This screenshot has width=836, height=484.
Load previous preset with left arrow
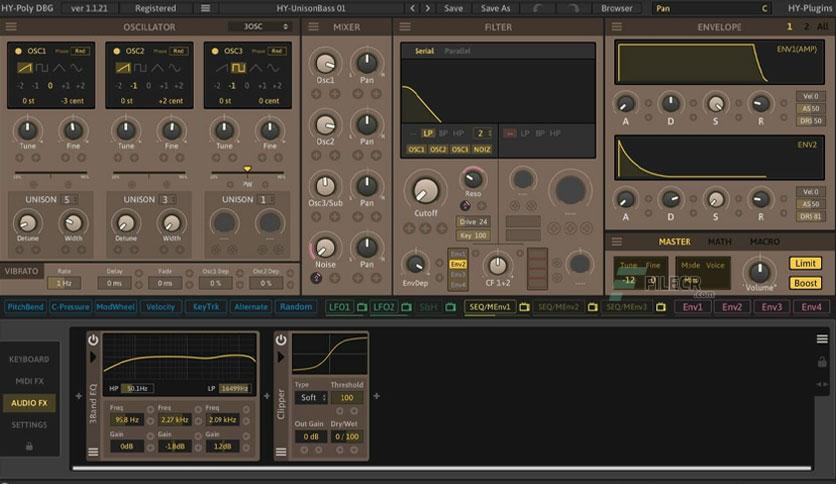click(412, 8)
